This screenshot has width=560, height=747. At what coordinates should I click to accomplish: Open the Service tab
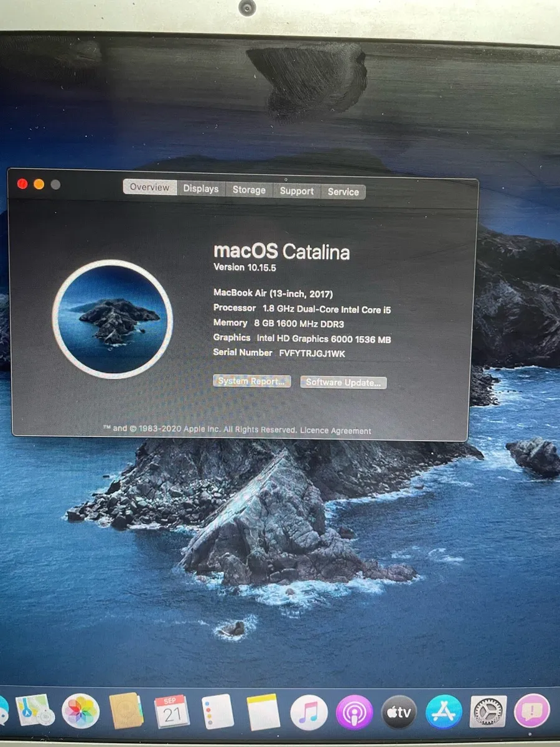343,192
